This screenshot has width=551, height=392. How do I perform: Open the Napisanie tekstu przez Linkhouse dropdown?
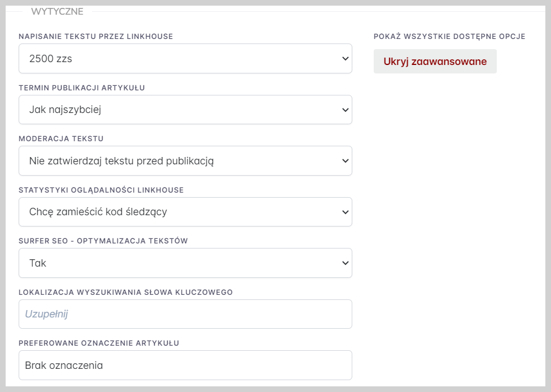[185, 58]
